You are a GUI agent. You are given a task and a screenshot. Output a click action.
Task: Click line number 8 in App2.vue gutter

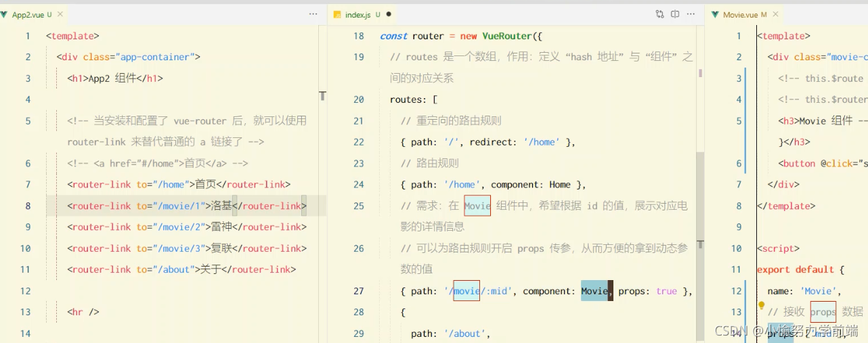28,206
